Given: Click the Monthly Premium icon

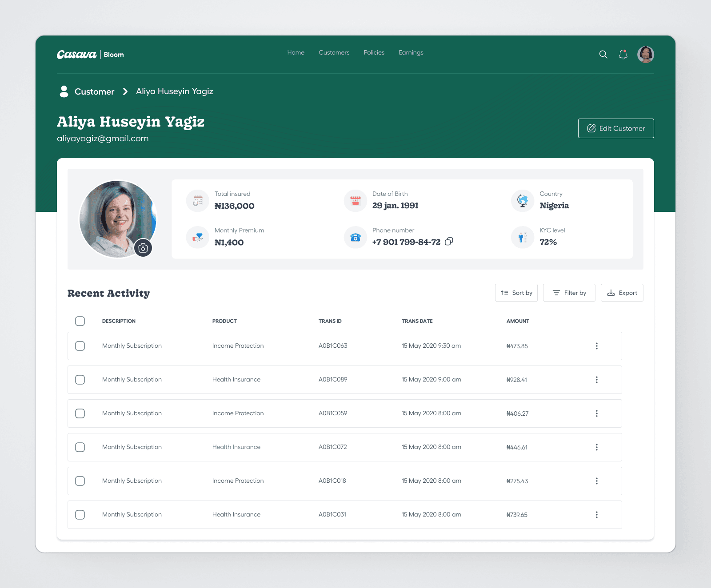Looking at the screenshot, I should tap(198, 237).
